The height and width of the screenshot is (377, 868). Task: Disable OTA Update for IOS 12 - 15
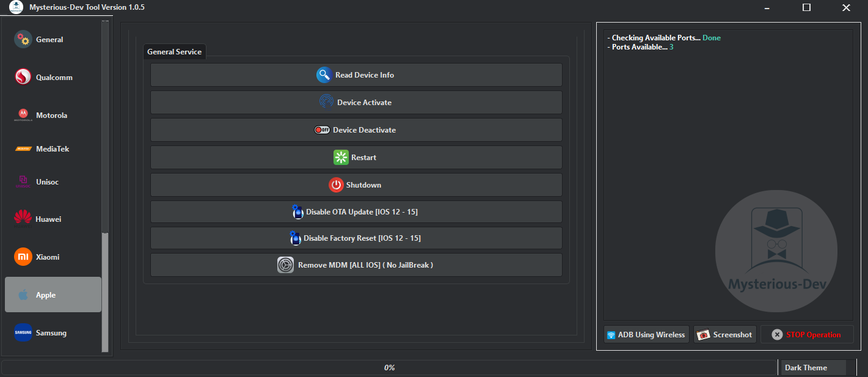pos(356,211)
